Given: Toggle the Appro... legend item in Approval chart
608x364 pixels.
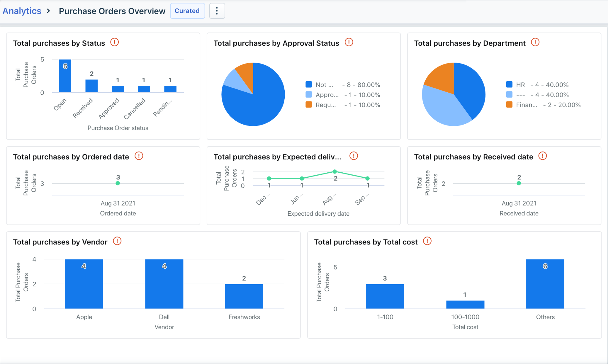Looking at the screenshot, I should [327, 95].
